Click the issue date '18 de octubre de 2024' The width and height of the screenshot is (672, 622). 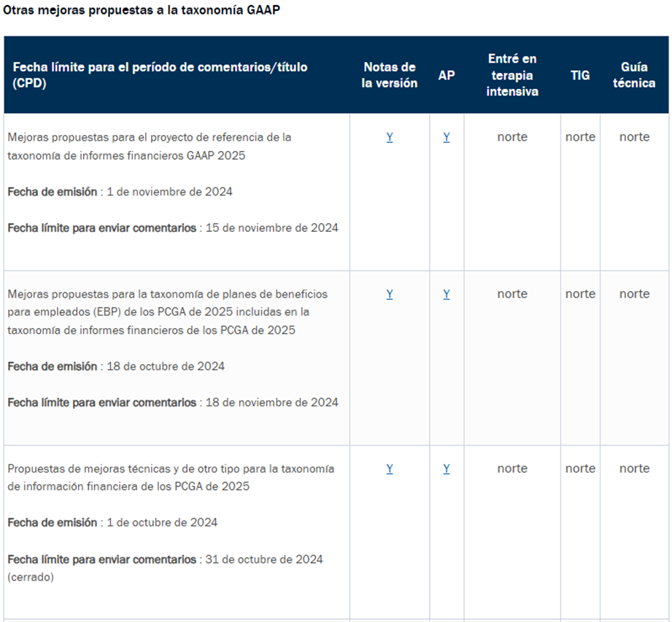(166, 366)
